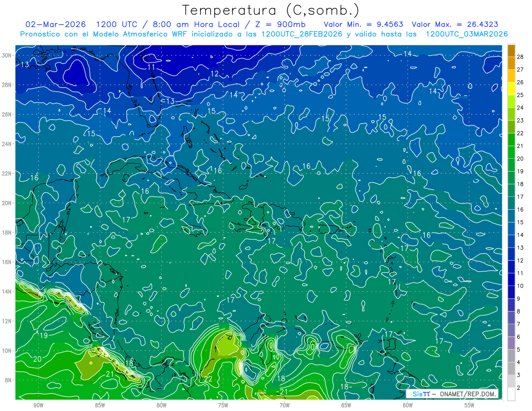Click the '55W' longitude axis label
532x411 pixels.
coord(469,405)
